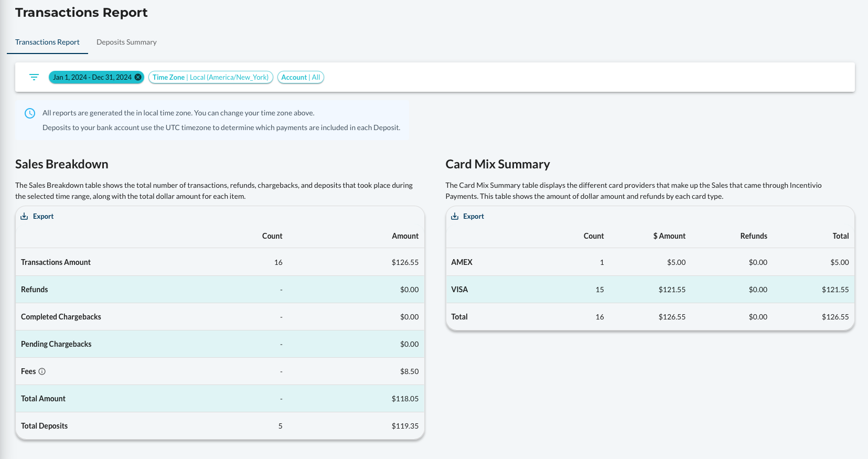Click the AMEX count of 1
The height and width of the screenshot is (459, 868).
point(602,262)
